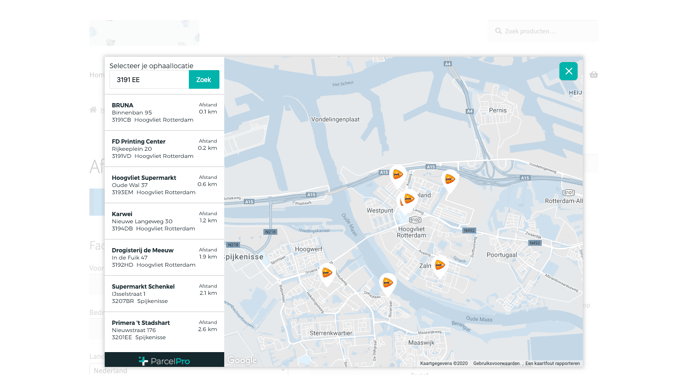Select Hoogvliet Supermarkt location
Image resolution: width=688 pixels, height=375 pixels.
164,185
